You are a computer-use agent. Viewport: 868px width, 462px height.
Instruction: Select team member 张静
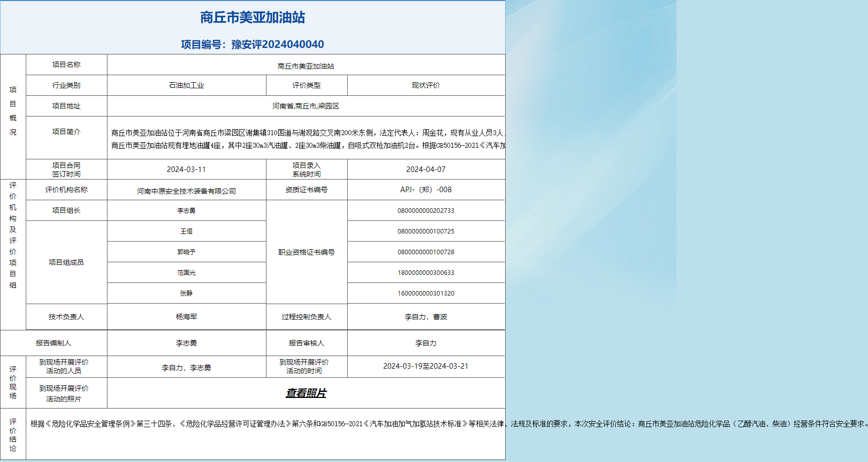tap(186, 294)
